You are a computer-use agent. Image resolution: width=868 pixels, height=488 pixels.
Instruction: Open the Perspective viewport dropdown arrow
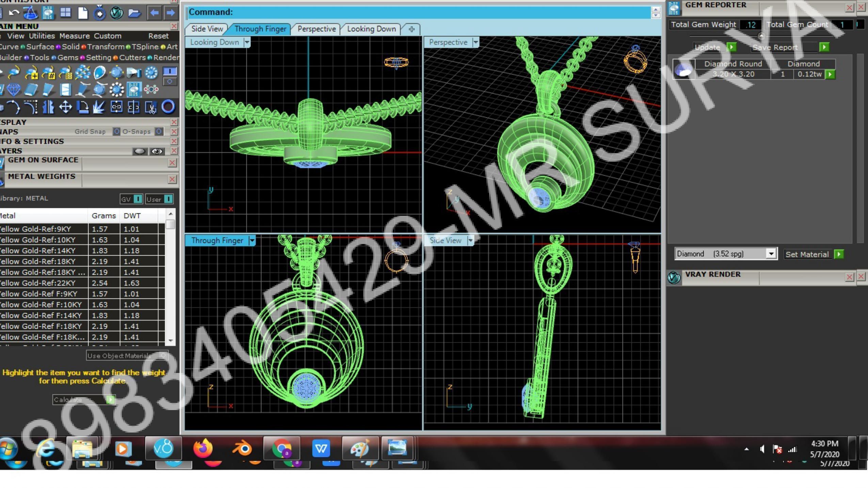[476, 43]
